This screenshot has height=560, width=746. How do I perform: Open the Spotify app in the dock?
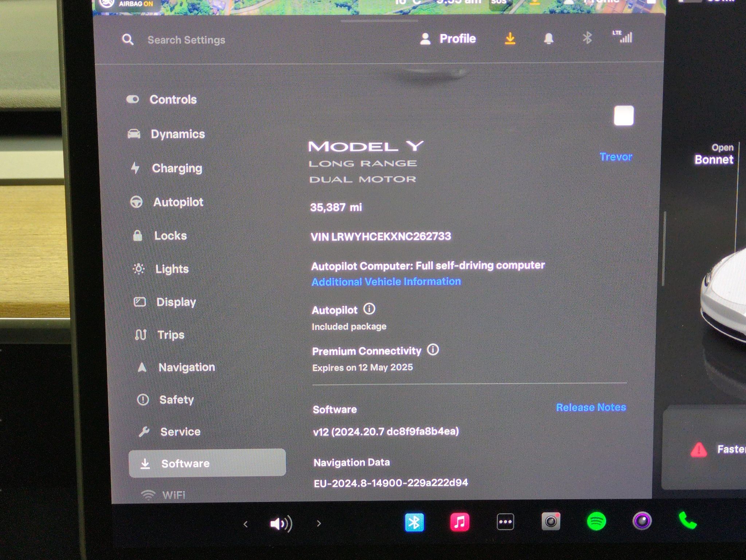(596, 521)
